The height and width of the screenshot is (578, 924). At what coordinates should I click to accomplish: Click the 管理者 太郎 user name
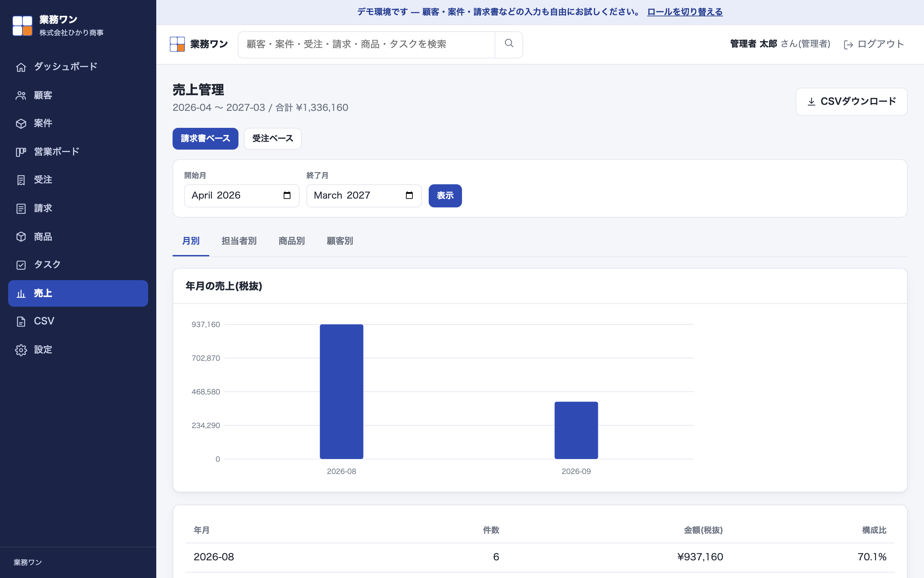pos(753,44)
